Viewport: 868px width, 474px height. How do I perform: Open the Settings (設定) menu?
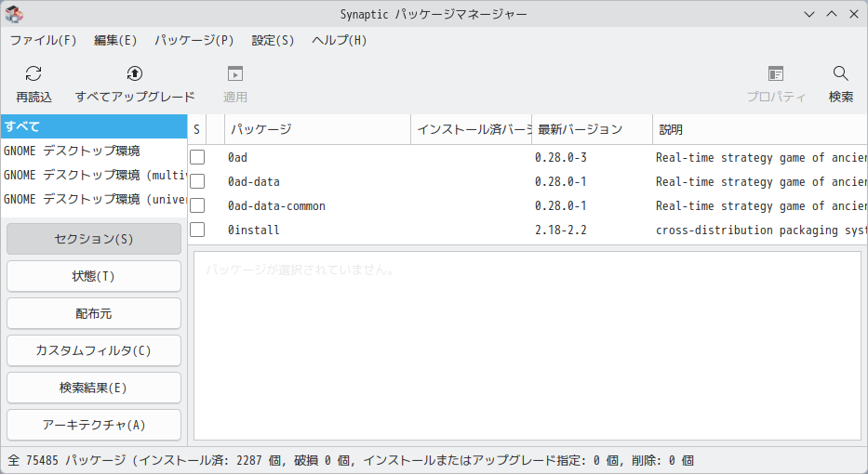[x=273, y=40]
